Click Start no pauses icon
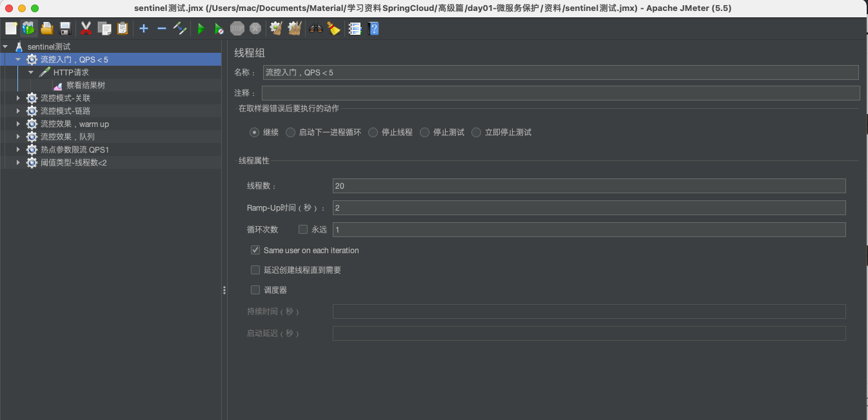868x420 pixels. (x=219, y=28)
